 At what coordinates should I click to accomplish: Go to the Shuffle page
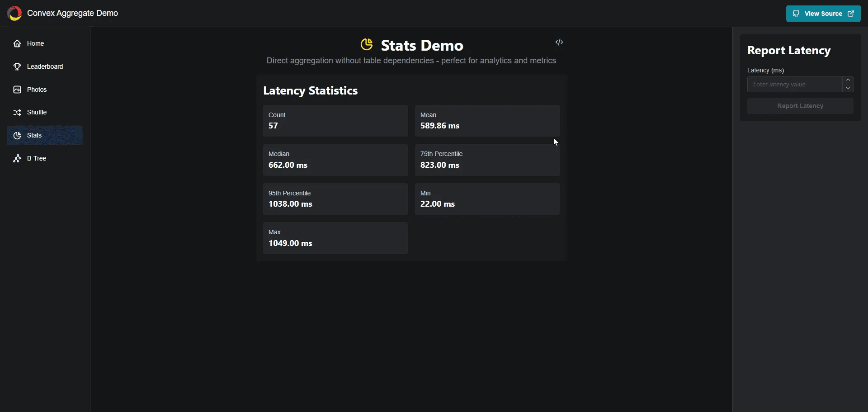(37, 113)
